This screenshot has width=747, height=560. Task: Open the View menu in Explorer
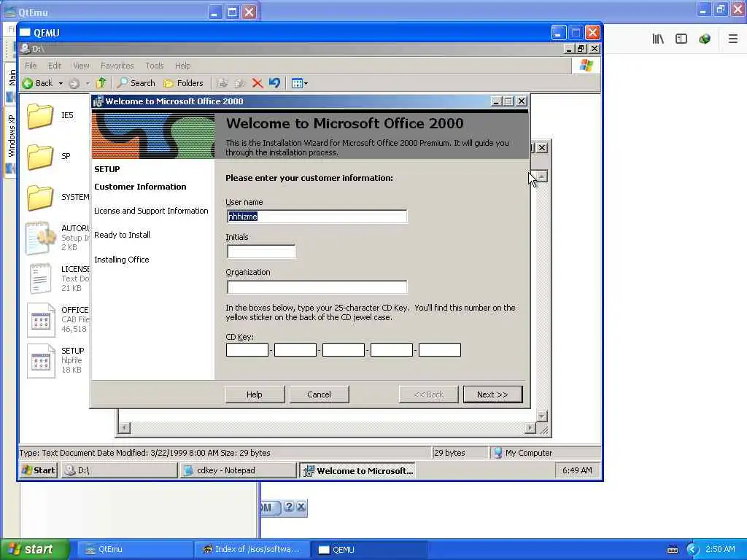81,66
